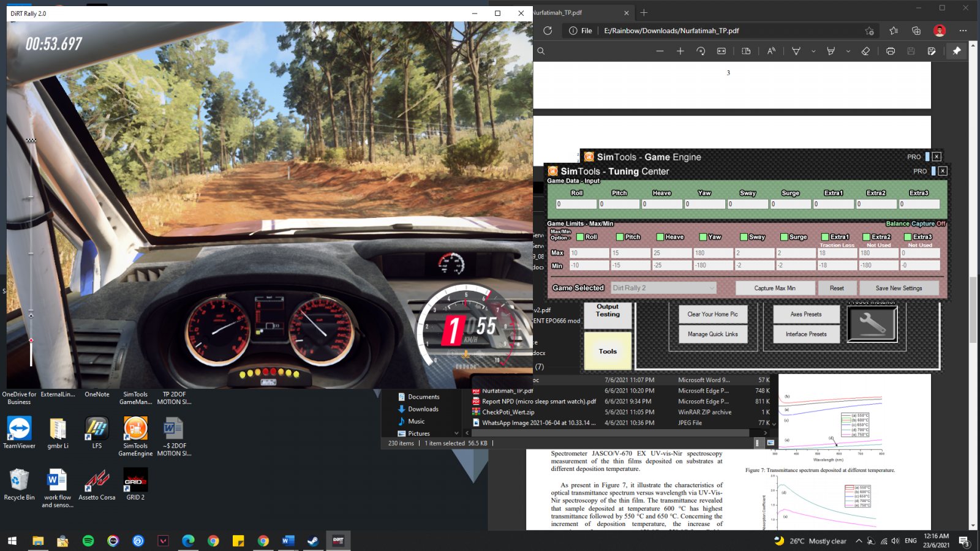Select the PDF Erase tool
Image resolution: width=980 pixels, height=551 pixels.
[865, 51]
